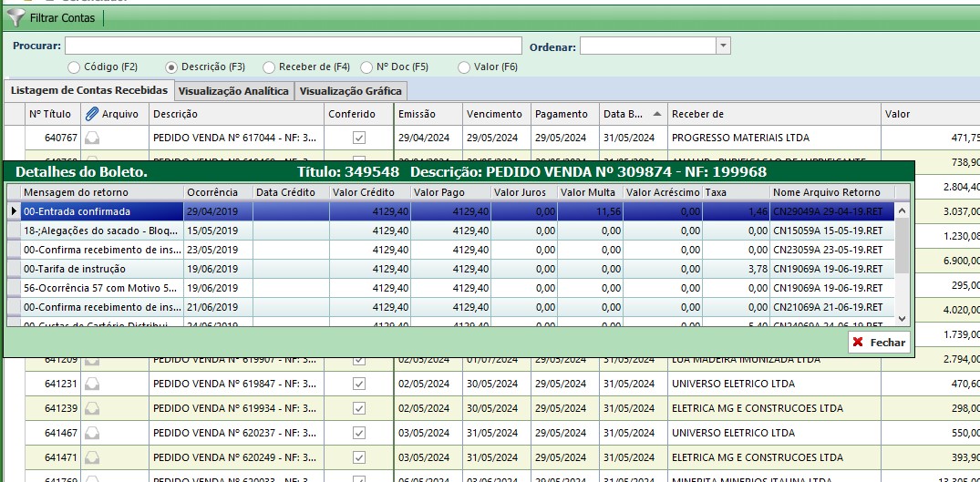980x482 pixels.
Task: Click the Valor Pago column header
Action: pyautogui.click(x=450, y=192)
